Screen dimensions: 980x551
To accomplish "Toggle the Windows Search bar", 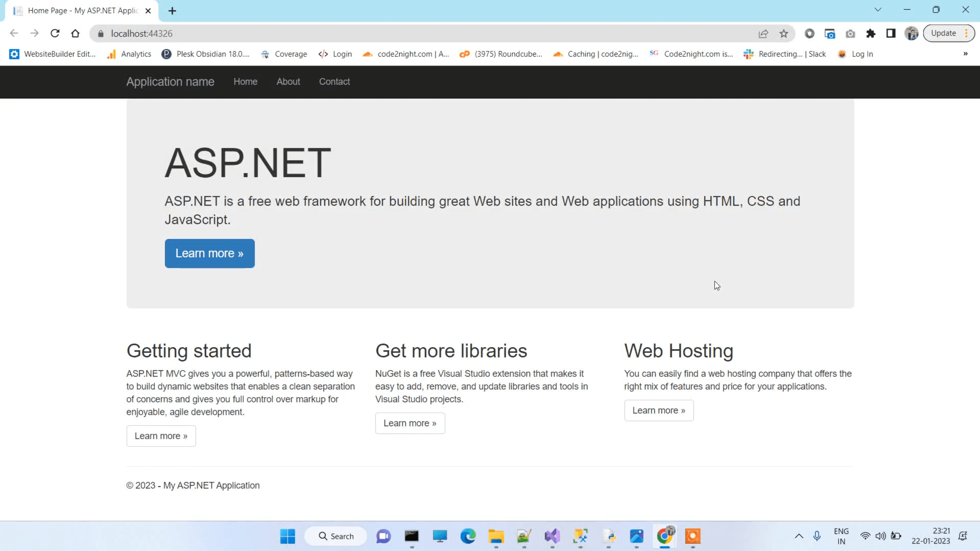I will click(336, 536).
